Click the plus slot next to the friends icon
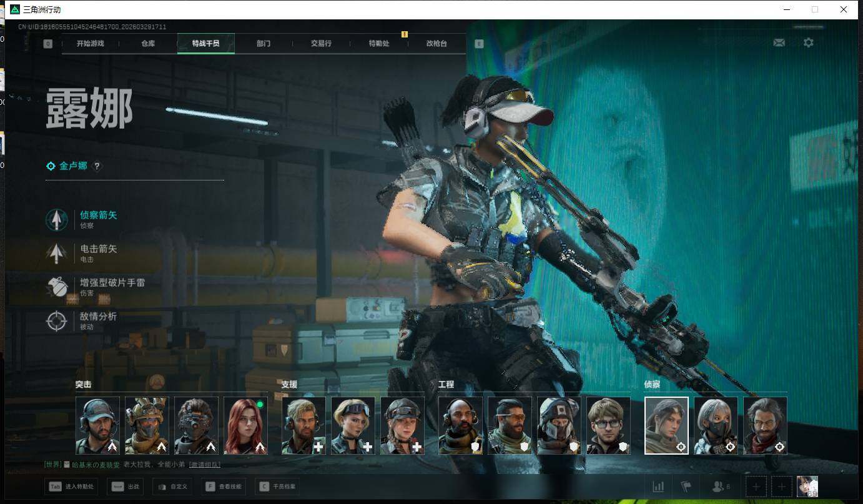 click(756, 487)
